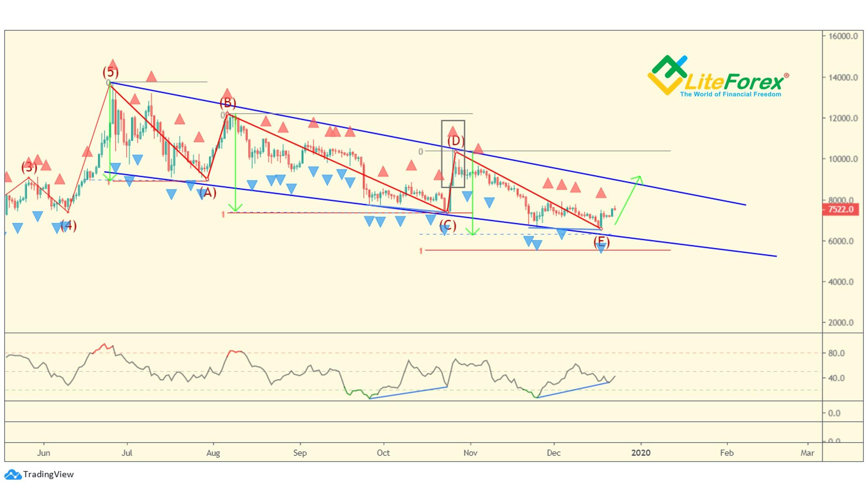The image size is (868, 487).
Task: Click the 14000.0 price scale label
Action: click(x=842, y=78)
